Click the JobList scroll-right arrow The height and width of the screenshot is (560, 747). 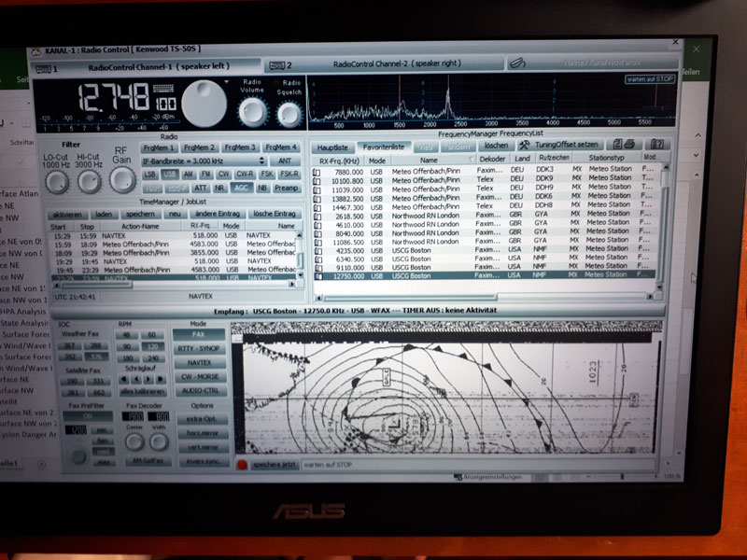pyautogui.click(x=292, y=285)
